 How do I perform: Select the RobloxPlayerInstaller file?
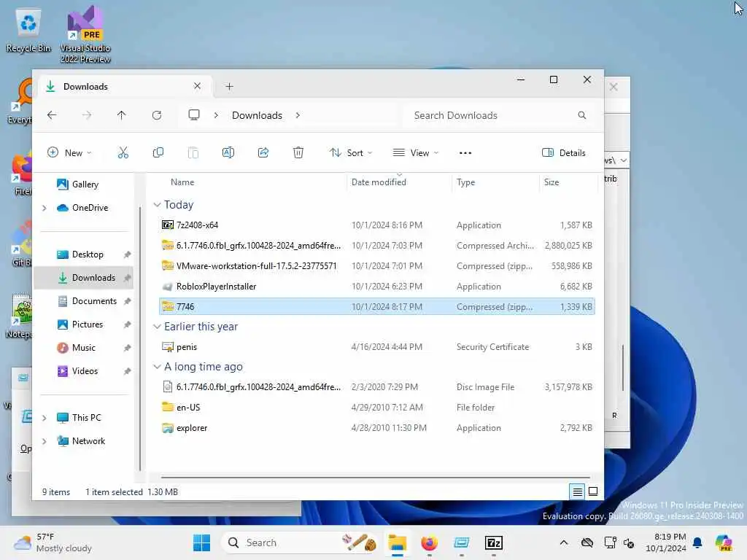(x=377, y=287)
